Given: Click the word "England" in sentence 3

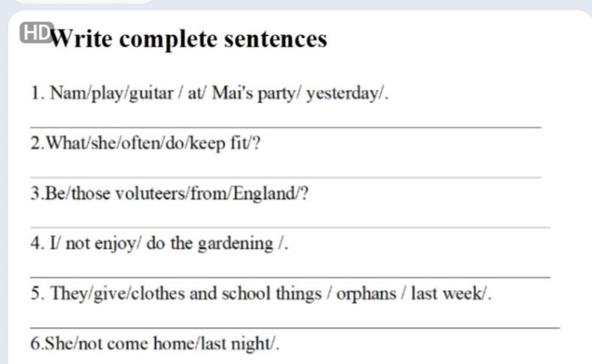Looking at the screenshot, I should [264, 193].
